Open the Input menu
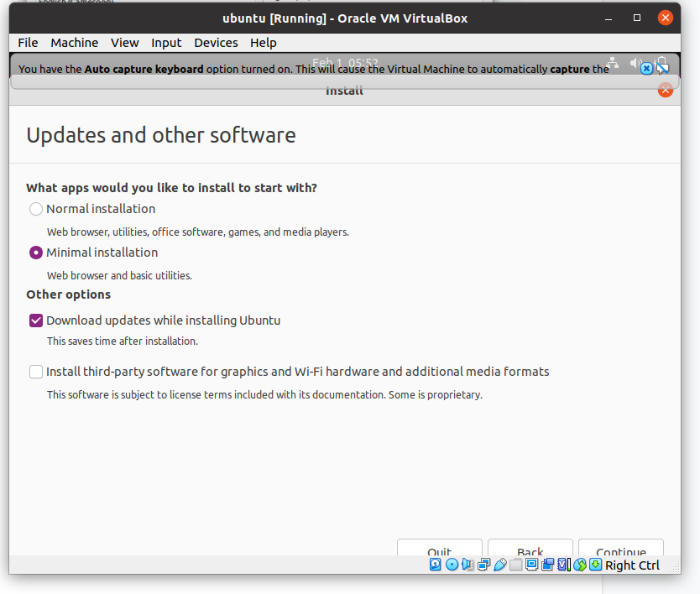Image resolution: width=700 pixels, height=594 pixels. click(166, 43)
